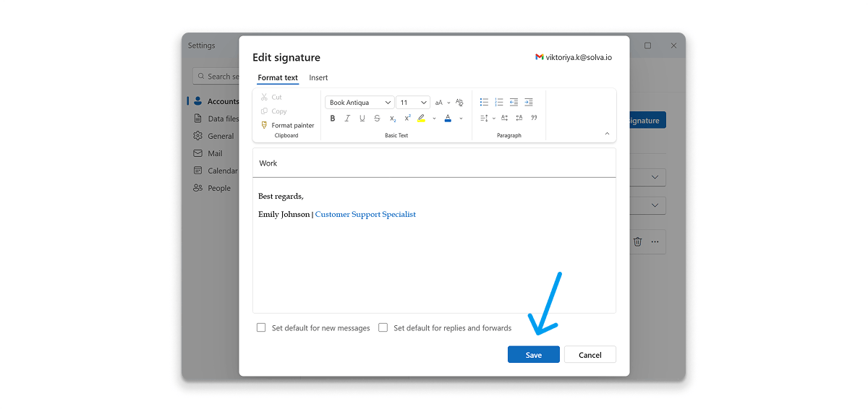
Task: Click the viktoriya.k@solva.io account label
Action: (574, 57)
